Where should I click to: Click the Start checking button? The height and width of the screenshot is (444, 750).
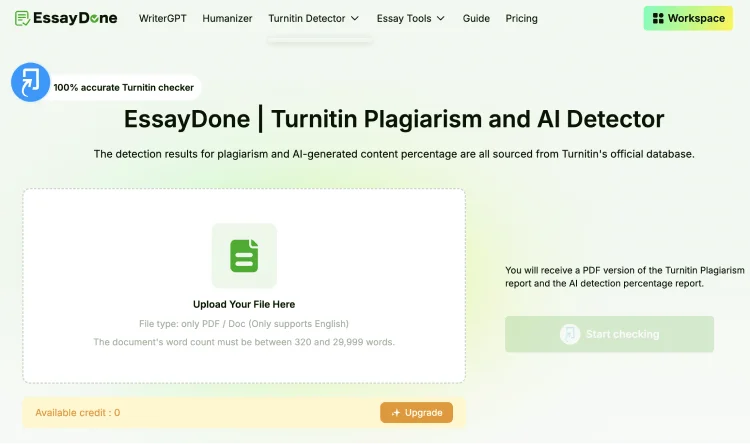[x=609, y=334]
